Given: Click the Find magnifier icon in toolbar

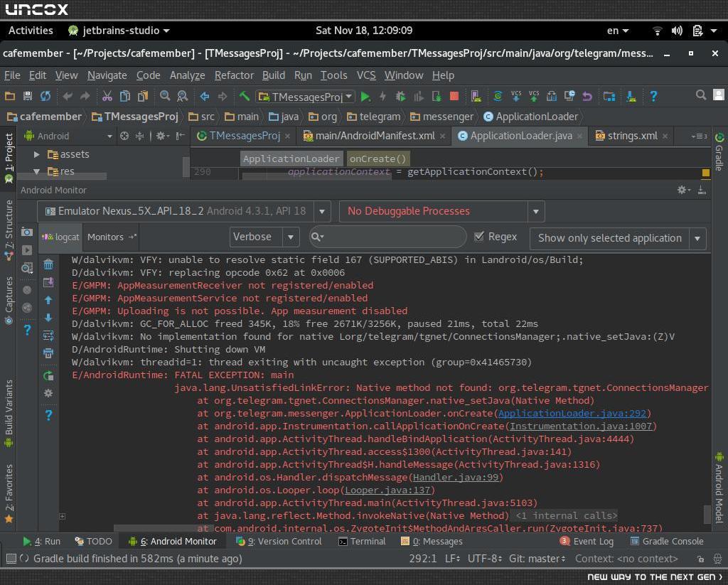Looking at the screenshot, I should pos(164,96).
